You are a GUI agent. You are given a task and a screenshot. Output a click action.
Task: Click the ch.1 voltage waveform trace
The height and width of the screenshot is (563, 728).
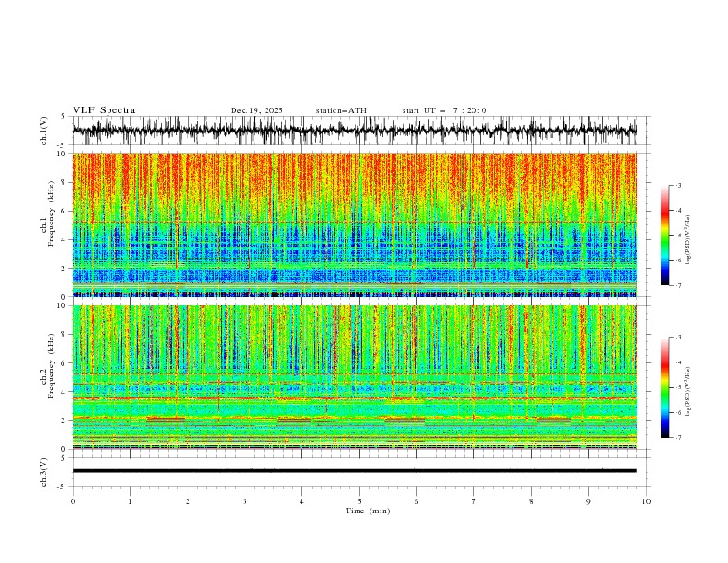click(354, 131)
